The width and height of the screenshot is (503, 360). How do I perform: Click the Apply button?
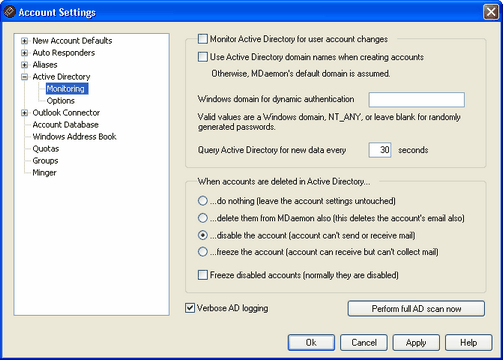point(416,343)
